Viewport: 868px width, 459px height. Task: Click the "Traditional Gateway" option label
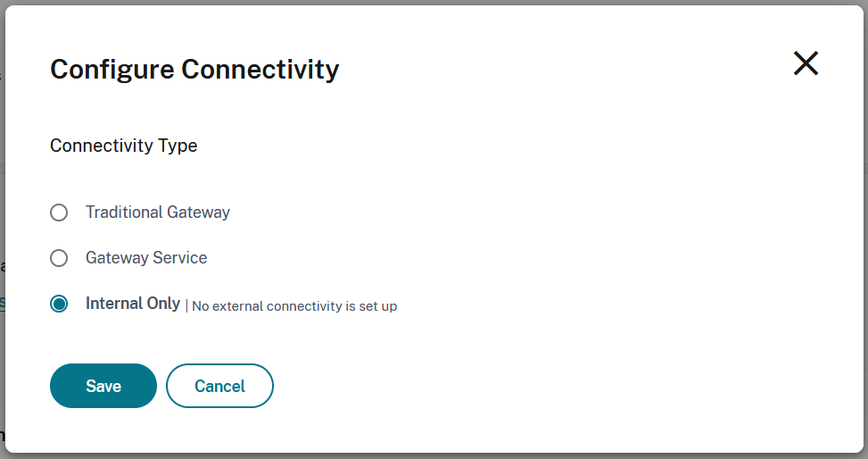coord(158,213)
